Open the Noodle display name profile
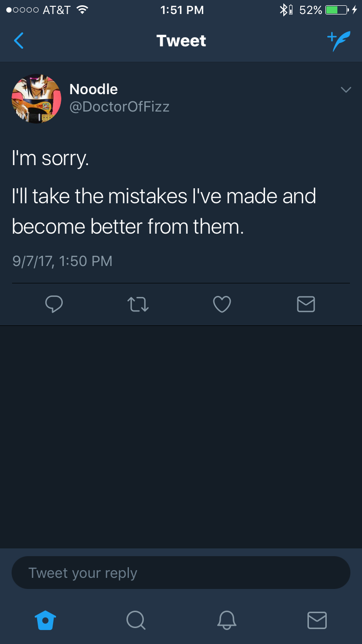This screenshot has width=362, height=644. click(94, 89)
